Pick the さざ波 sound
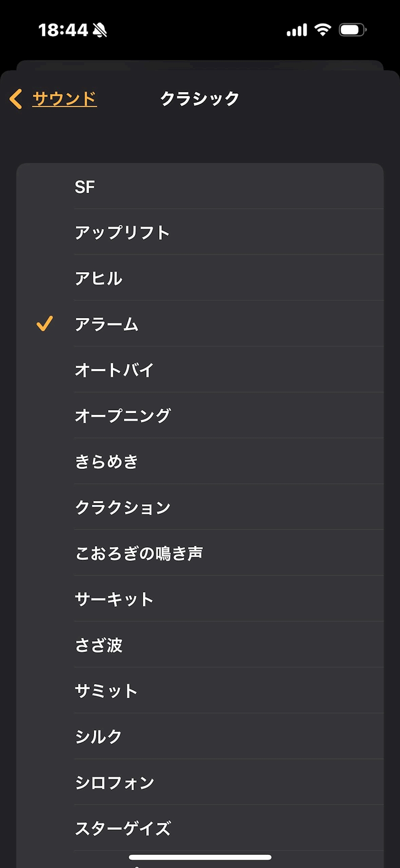 click(x=200, y=644)
